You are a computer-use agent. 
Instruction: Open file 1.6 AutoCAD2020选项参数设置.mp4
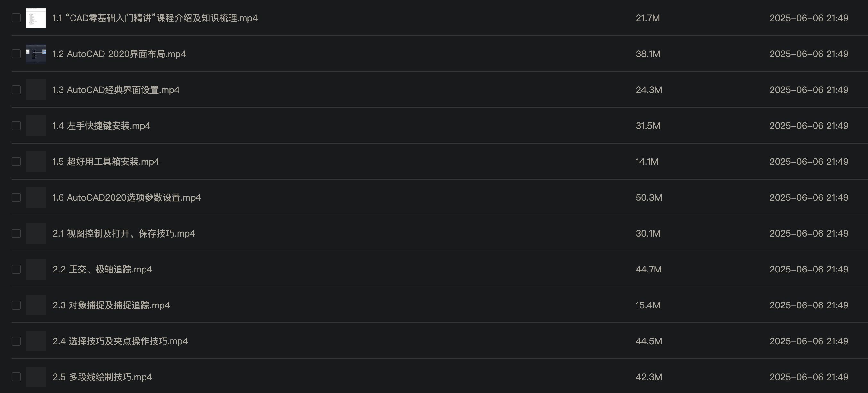[126, 197]
